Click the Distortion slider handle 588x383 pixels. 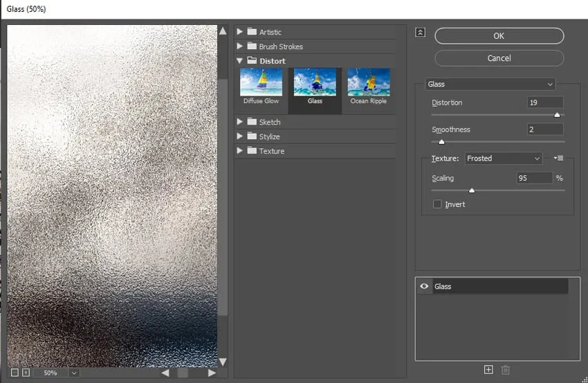tap(557, 115)
